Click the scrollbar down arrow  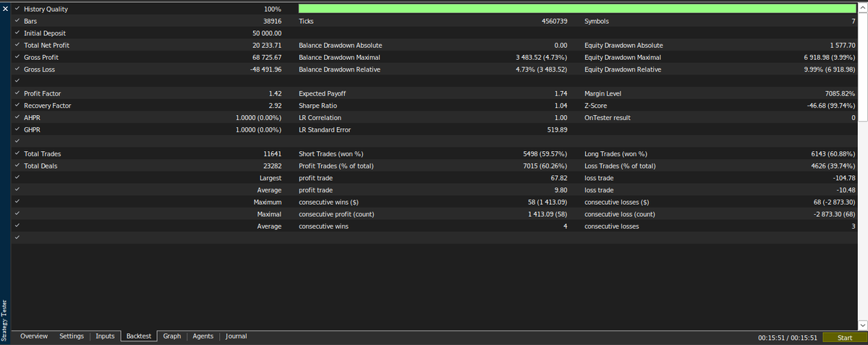(862, 325)
